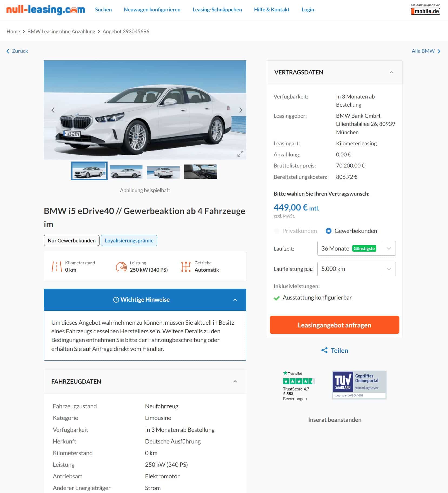Open the Laufzeit dropdown showing 36 Monate
The width and height of the screenshot is (448, 493).
click(356, 248)
